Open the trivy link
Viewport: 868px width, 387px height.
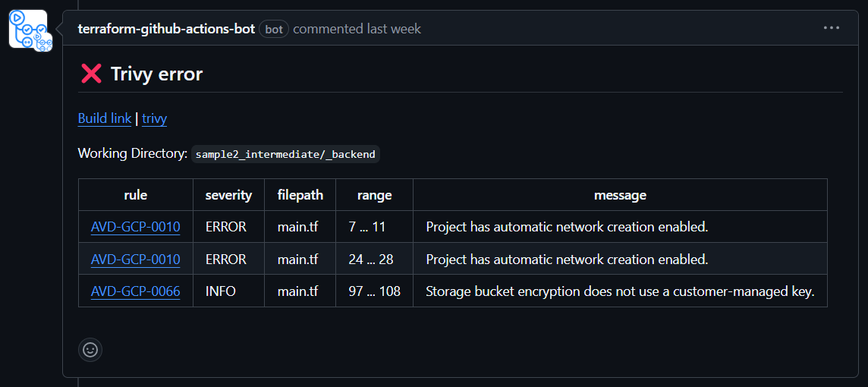point(154,118)
